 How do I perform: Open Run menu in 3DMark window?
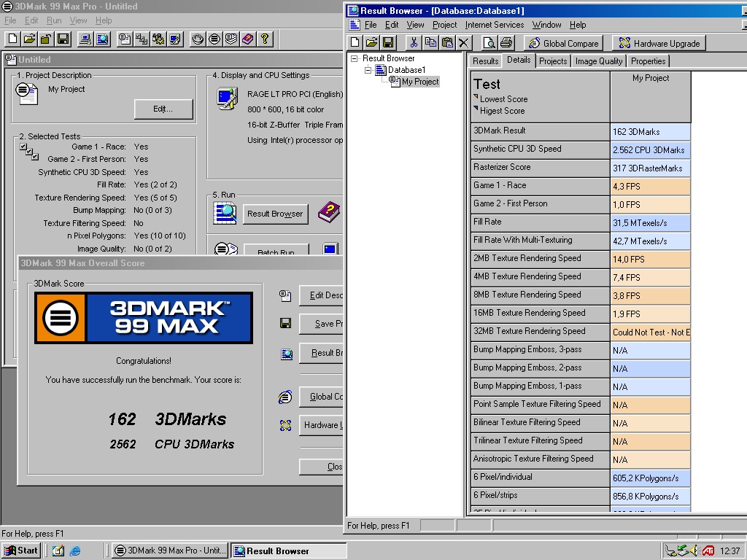[54, 20]
